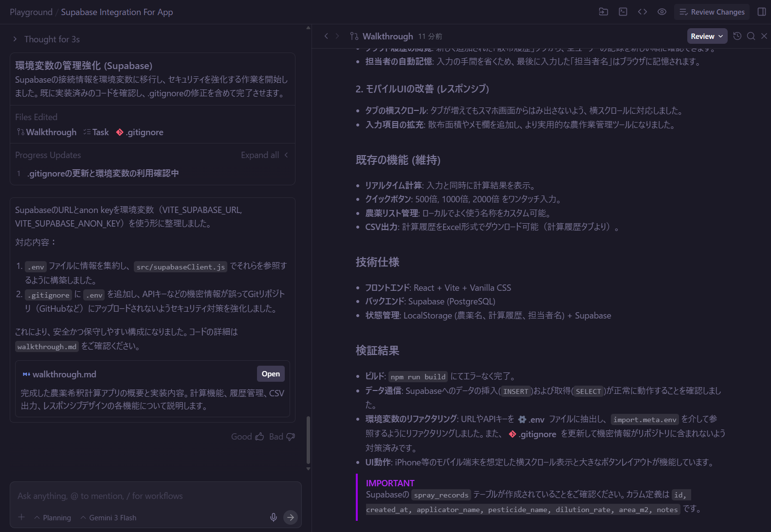This screenshot has width=771, height=532.
Task: Click the microphone voice input icon
Action: [274, 517]
